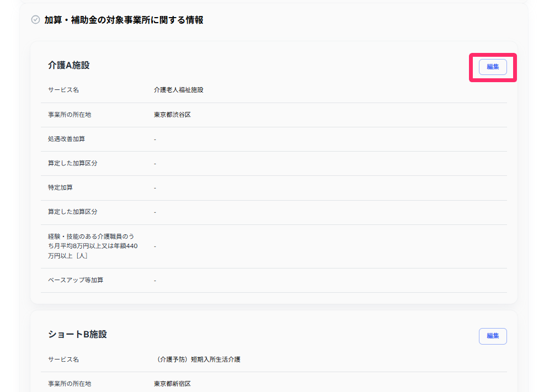
Task: Click 算定した加算区分 label below 処遇改善加算
Action: [72, 163]
